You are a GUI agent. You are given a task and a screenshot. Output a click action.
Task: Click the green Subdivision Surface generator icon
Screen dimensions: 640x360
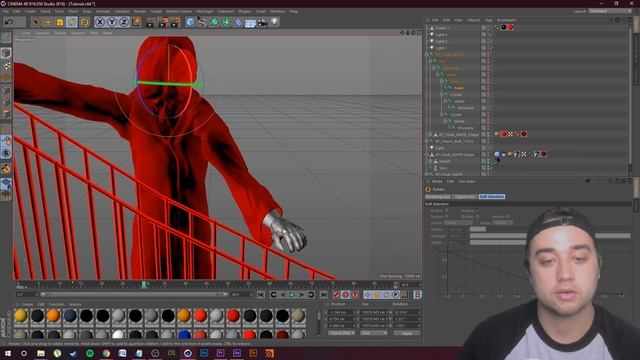point(214,22)
